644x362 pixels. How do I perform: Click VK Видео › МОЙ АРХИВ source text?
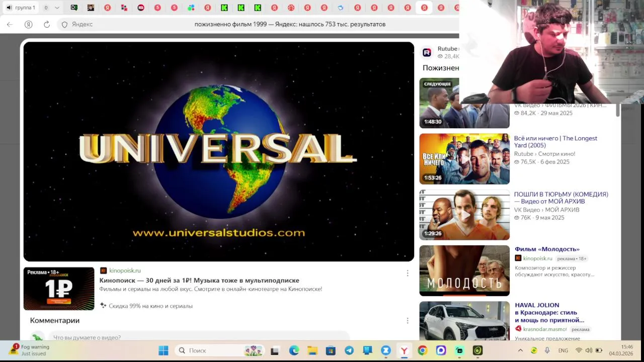tap(546, 210)
